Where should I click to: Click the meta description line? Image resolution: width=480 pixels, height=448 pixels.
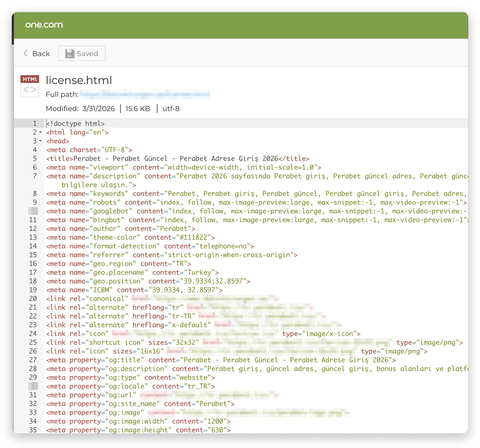point(257,180)
